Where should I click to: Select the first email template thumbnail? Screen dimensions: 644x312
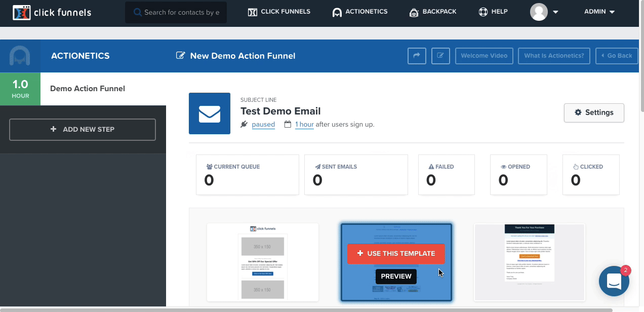pos(263,262)
